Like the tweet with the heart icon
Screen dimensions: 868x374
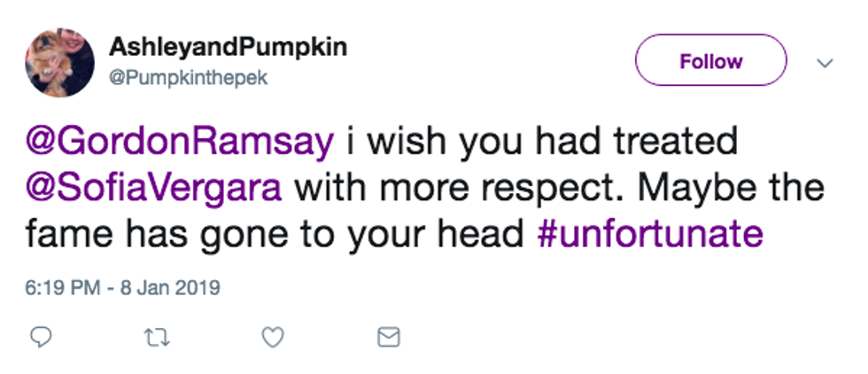(275, 337)
